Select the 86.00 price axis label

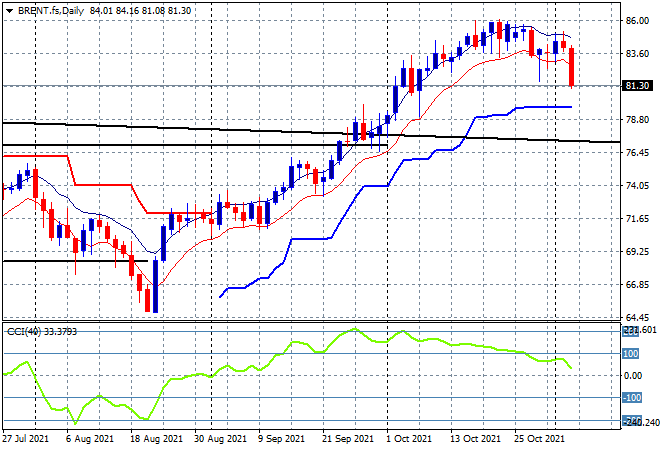[637, 20]
